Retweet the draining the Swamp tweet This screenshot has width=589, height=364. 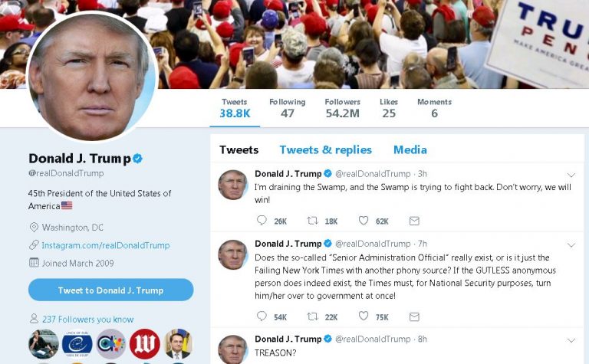(313, 221)
